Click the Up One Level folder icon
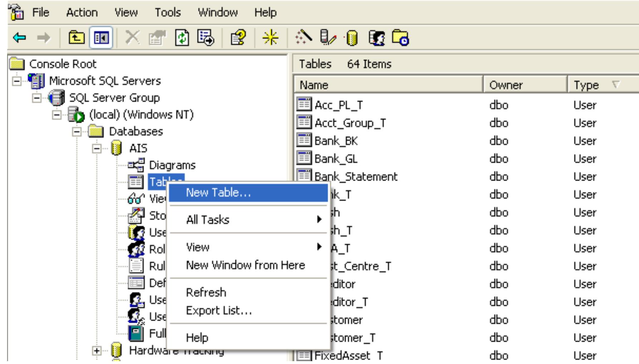 click(77, 38)
